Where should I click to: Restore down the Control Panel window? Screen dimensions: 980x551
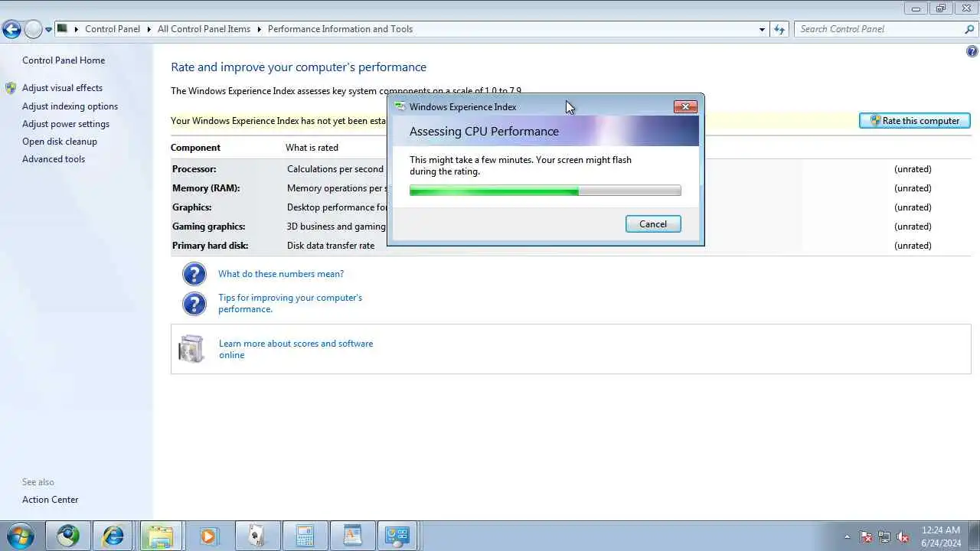coord(941,8)
